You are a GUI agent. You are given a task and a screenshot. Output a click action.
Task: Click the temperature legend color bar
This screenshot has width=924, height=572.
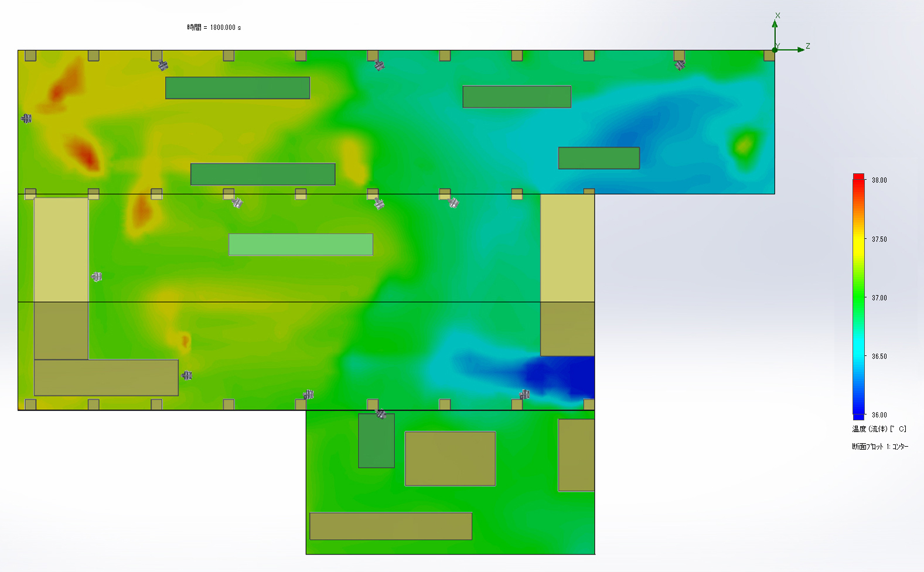pyautogui.click(x=858, y=297)
